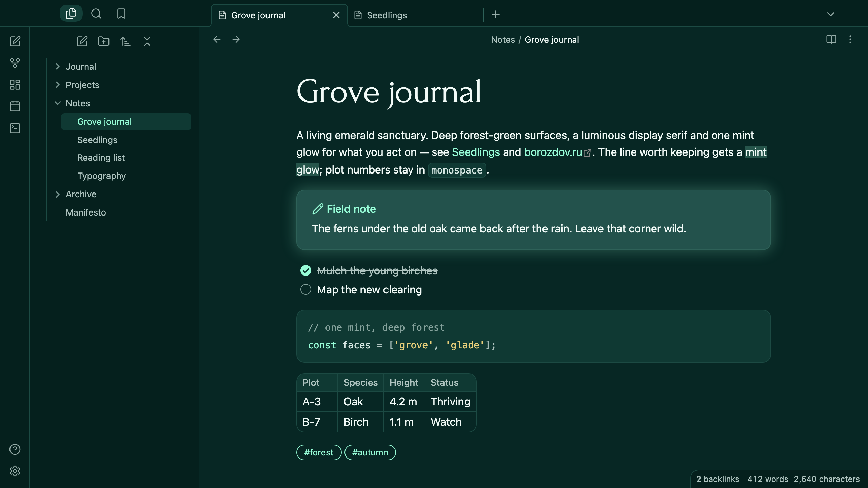Collapse the Notes folder
The height and width of the screenshot is (488, 868).
(58, 103)
